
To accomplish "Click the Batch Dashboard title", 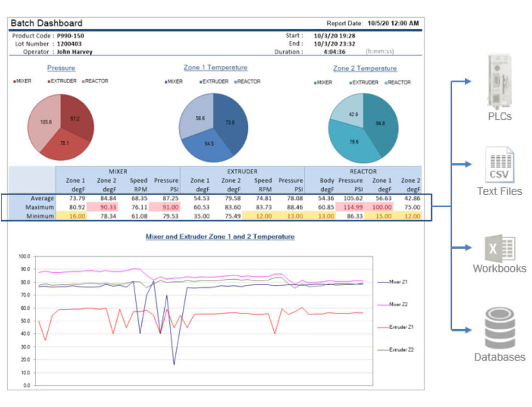I will [46, 23].
